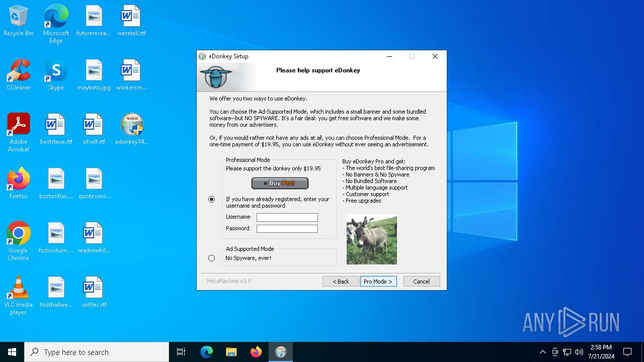Click the Buy Pro! button

(x=280, y=183)
